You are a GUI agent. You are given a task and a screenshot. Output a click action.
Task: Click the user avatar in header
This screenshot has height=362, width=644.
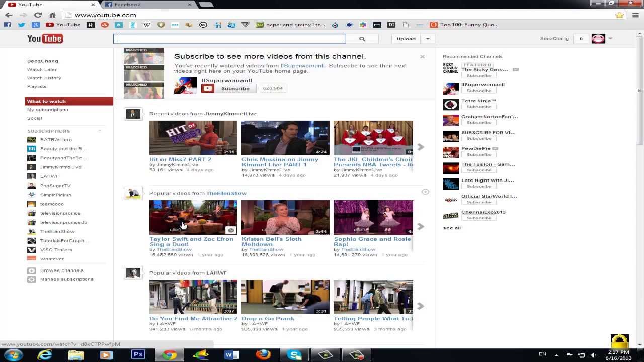point(598,39)
